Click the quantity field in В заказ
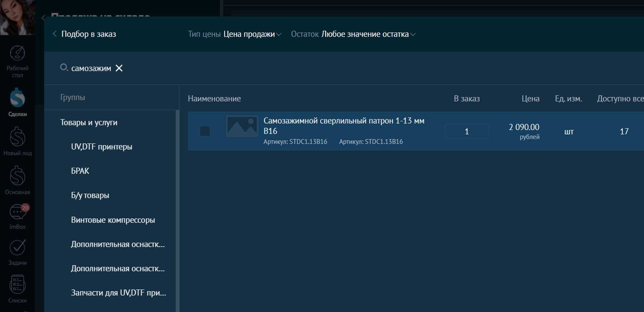 click(466, 131)
